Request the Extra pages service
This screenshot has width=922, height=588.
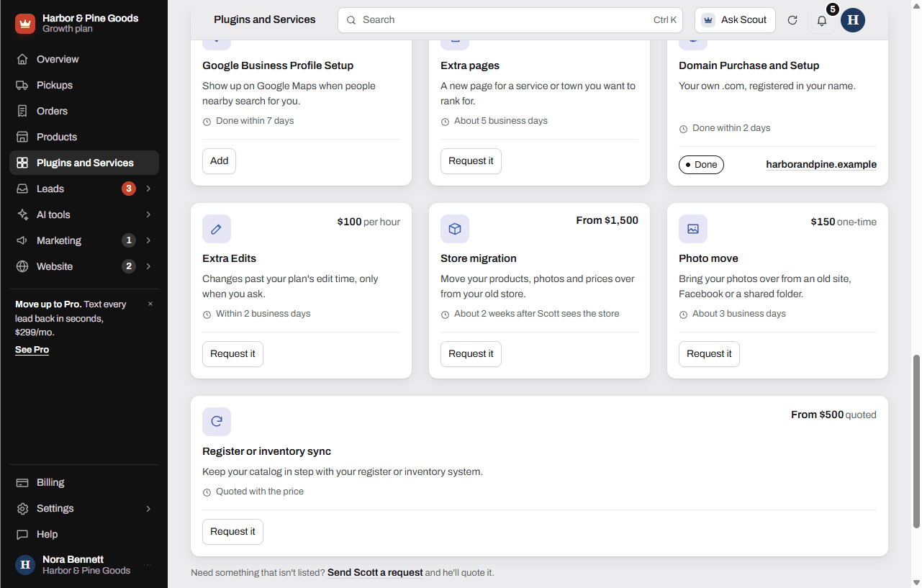click(x=471, y=161)
